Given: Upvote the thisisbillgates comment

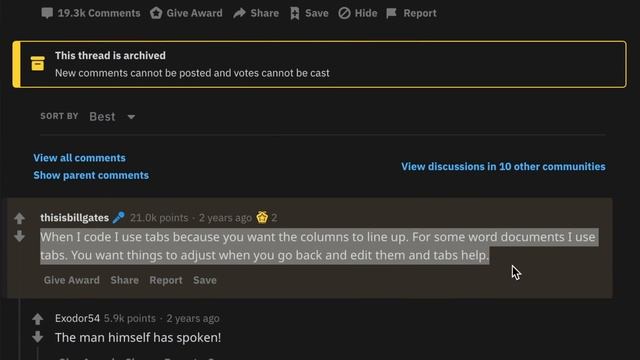Looking at the screenshot, I should pos(19,218).
